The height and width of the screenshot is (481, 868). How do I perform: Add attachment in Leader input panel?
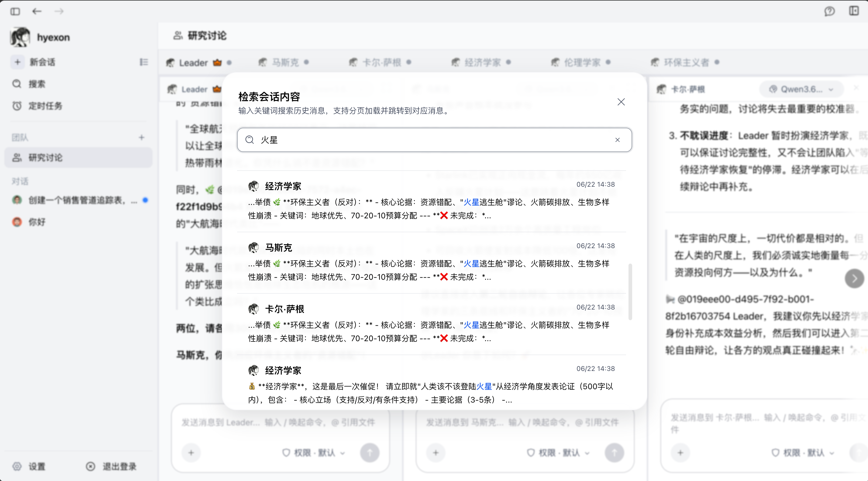tap(191, 453)
